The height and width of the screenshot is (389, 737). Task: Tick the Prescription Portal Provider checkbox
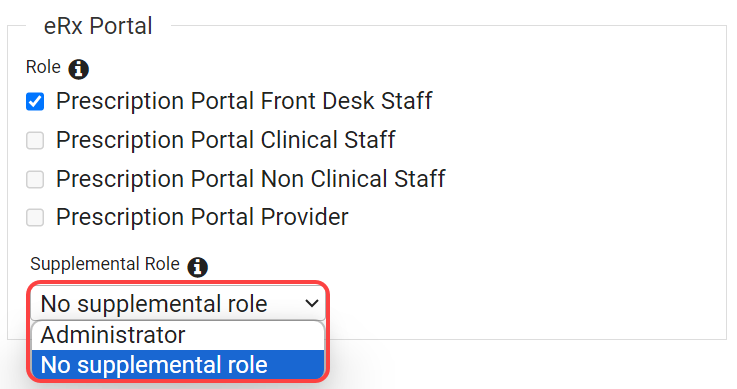(35, 218)
